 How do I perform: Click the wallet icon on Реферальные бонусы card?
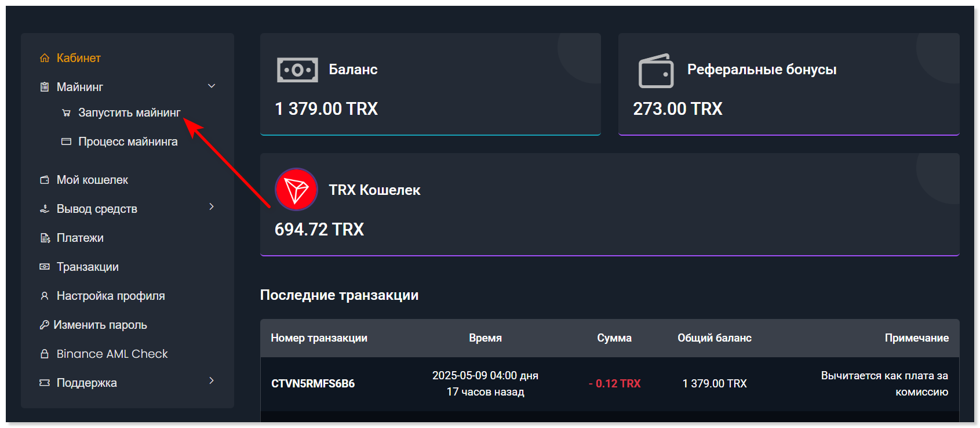tap(656, 71)
